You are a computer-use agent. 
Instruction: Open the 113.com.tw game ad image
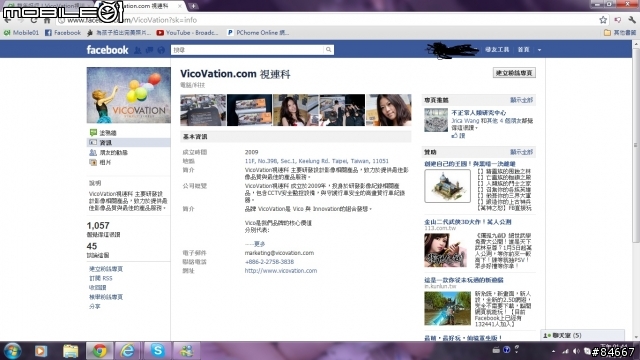coord(445,250)
